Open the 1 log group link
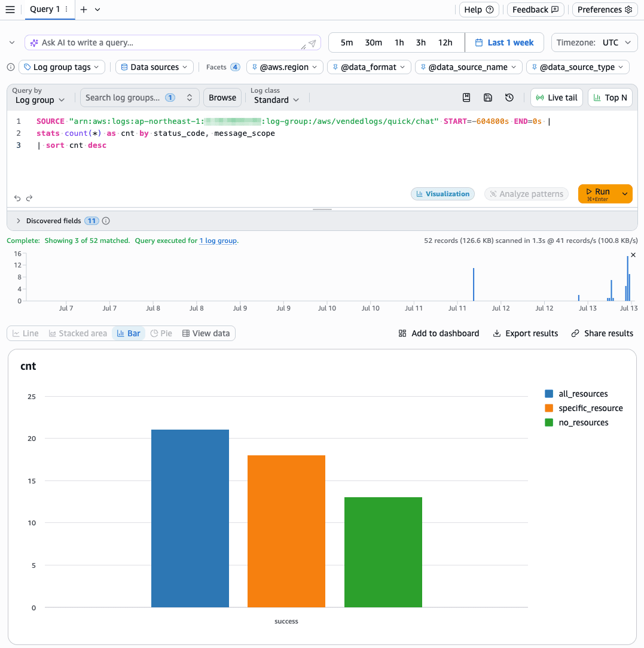The image size is (644, 648). point(218,241)
